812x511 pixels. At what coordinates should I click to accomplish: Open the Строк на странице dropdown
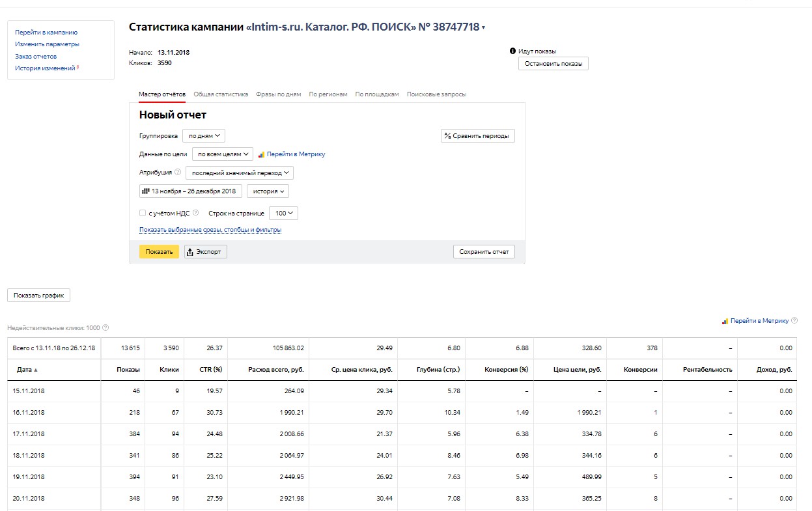283,213
